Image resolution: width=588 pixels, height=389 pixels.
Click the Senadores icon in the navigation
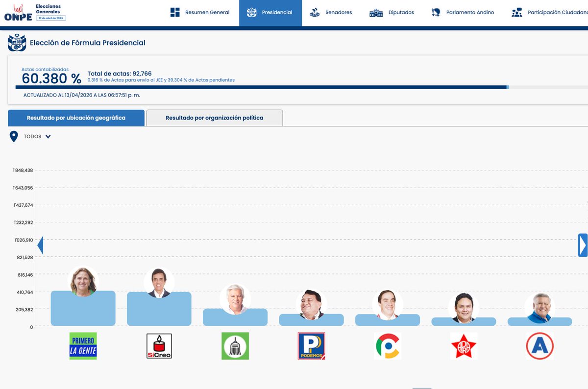[316, 12]
